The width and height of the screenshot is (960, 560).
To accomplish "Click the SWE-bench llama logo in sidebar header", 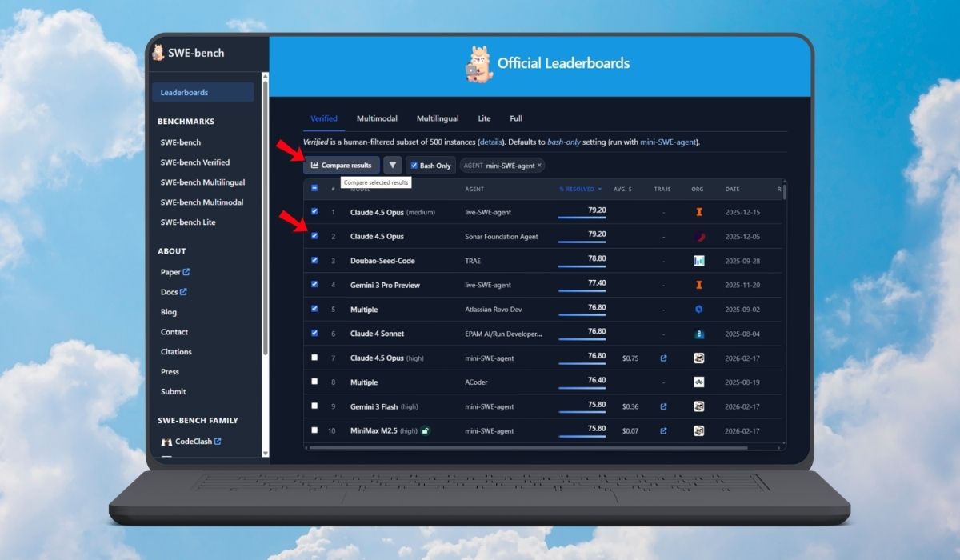I will (158, 53).
